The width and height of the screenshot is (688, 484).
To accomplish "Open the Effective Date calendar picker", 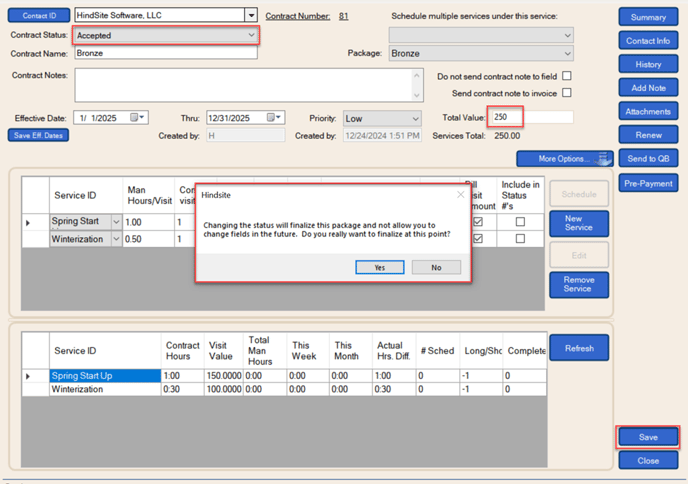I will click(137, 118).
